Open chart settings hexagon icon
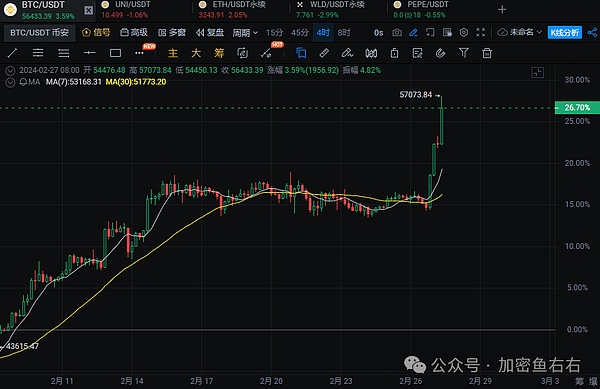Image resolution: width=600 pixels, height=389 pixels. point(464,33)
